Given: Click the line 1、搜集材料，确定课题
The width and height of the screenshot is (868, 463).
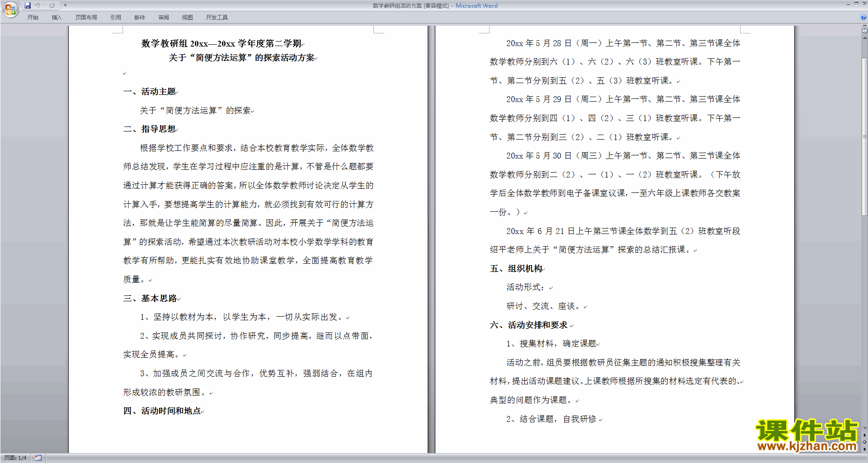Looking at the screenshot, I should pos(552,343).
